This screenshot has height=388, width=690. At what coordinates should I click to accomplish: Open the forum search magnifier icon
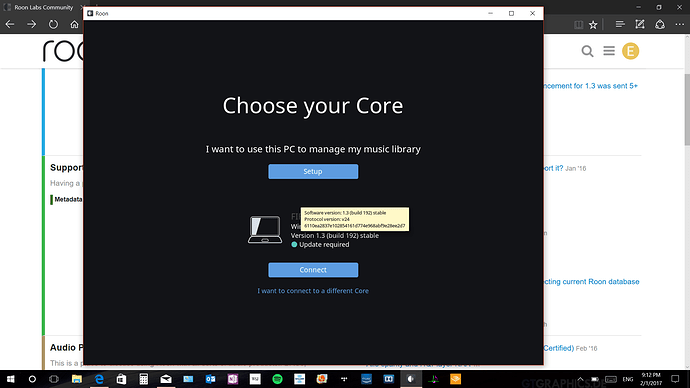coord(587,51)
